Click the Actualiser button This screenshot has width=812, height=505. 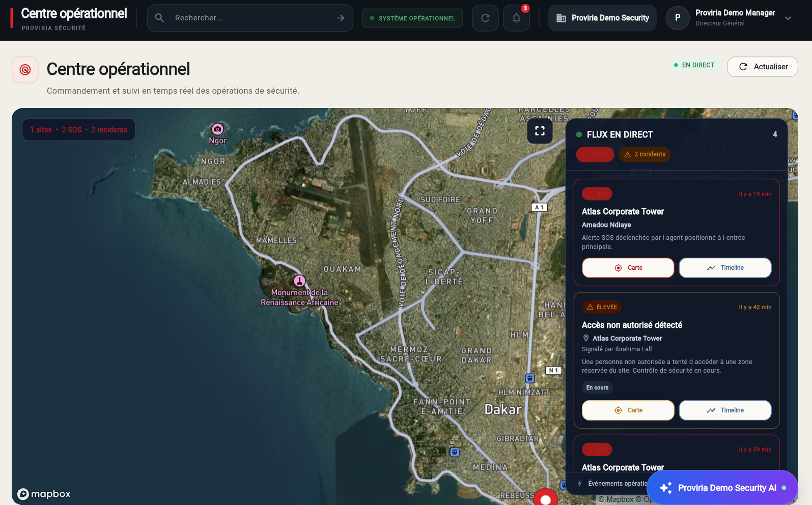(x=763, y=67)
